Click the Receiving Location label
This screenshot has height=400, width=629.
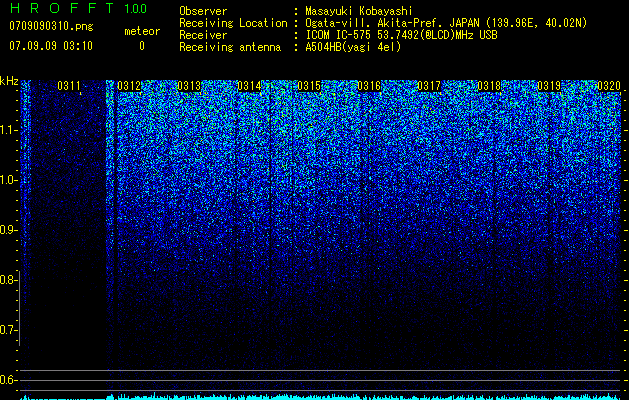point(233,23)
